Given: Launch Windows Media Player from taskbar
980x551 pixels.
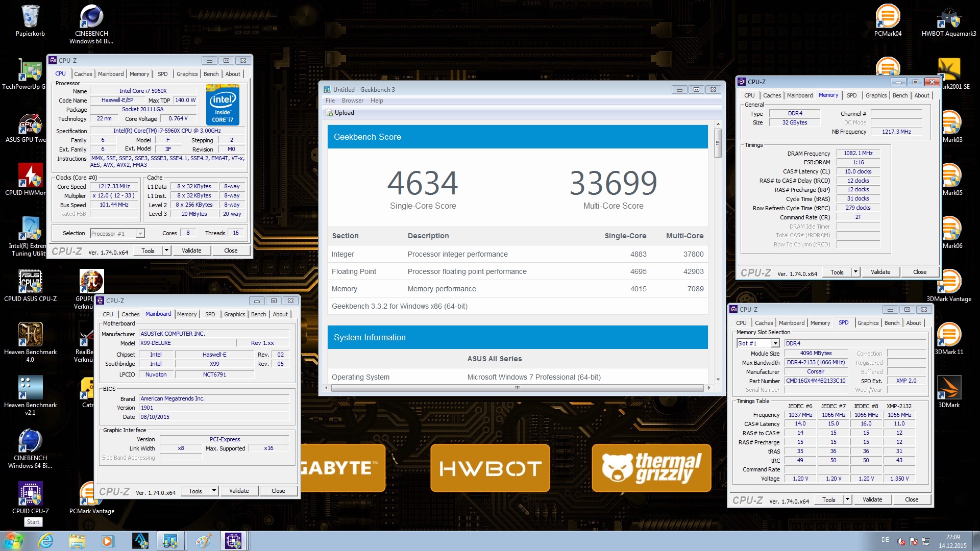Looking at the screenshot, I should point(108,541).
